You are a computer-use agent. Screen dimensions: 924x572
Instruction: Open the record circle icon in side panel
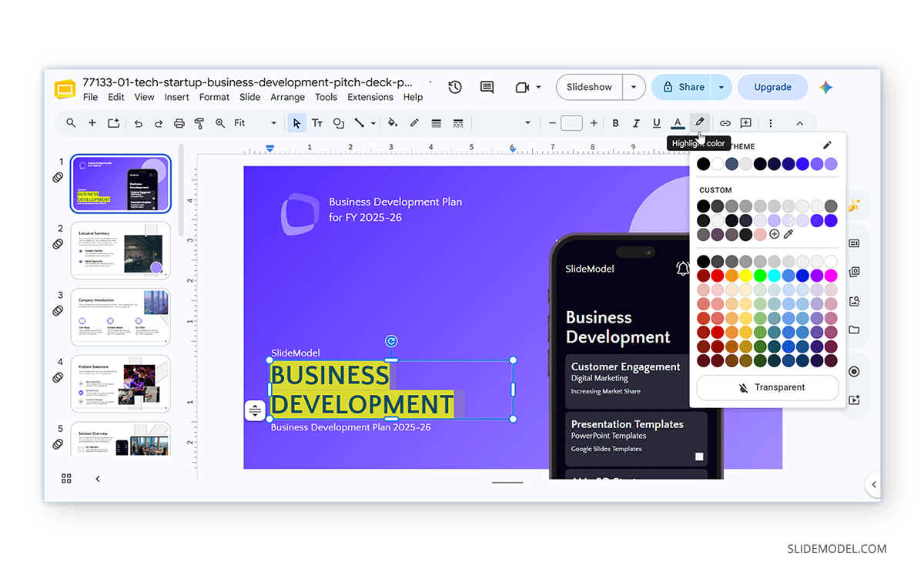[x=854, y=372]
